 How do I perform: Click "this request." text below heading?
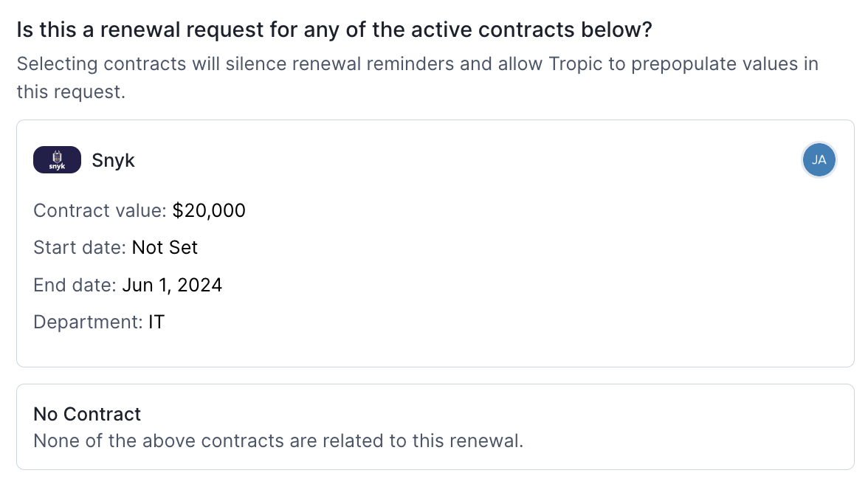(x=71, y=91)
